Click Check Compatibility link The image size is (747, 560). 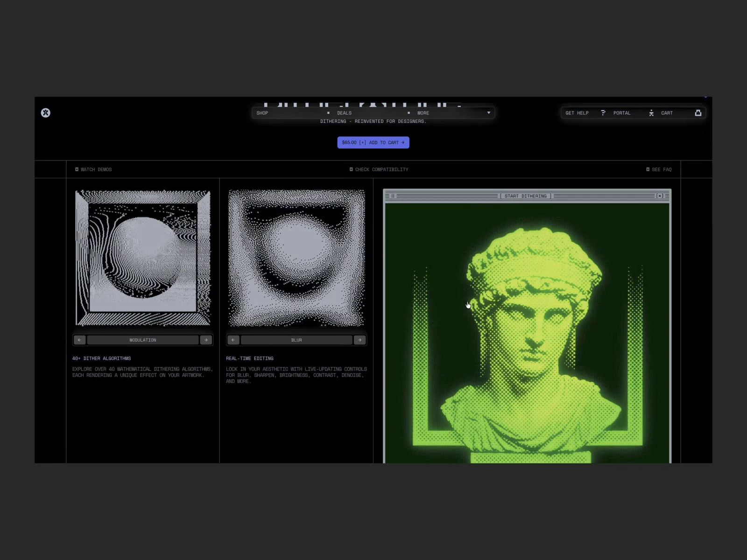[x=379, y=169]
